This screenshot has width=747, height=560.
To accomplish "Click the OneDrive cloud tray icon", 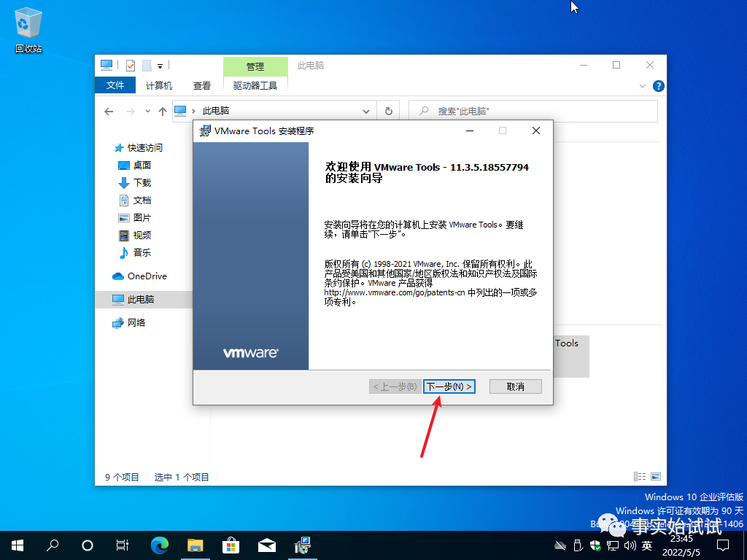I will pos(560,545).
